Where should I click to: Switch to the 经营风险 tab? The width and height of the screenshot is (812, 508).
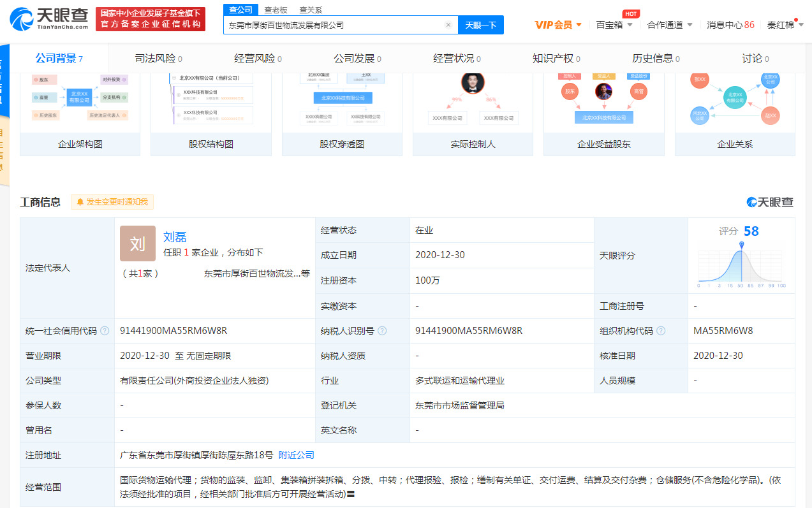tap(258, 59)
